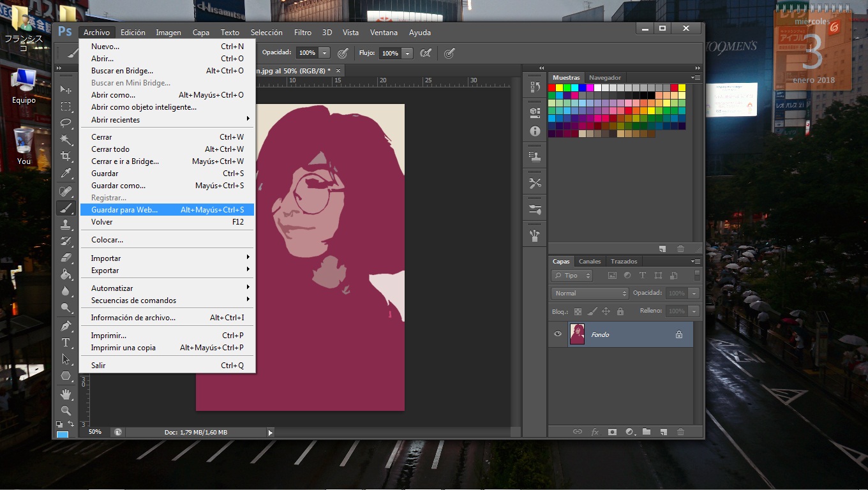Screen dimensions: 868x490
Task: Toggle filter for pixel layers
Action: click(x=612, y=276)
